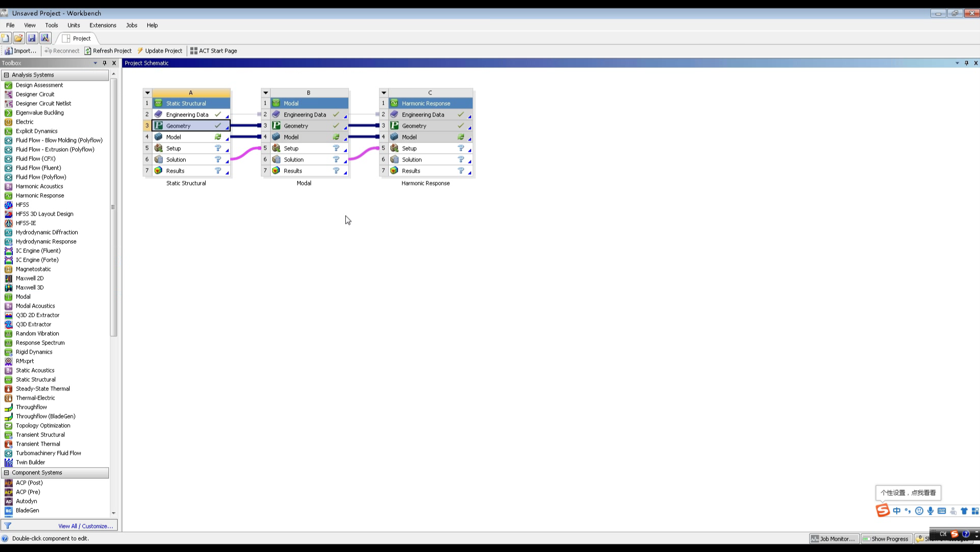Click the Save As icon in toolbar
This screenshot has height=552, width=980.
click(45, 38)
